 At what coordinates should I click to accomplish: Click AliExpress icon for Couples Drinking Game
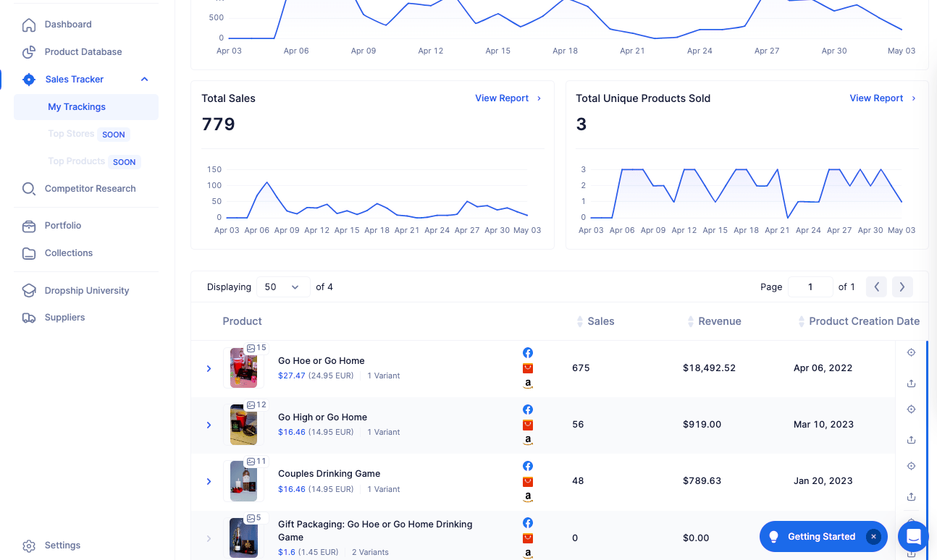click(x=528, y=481)
